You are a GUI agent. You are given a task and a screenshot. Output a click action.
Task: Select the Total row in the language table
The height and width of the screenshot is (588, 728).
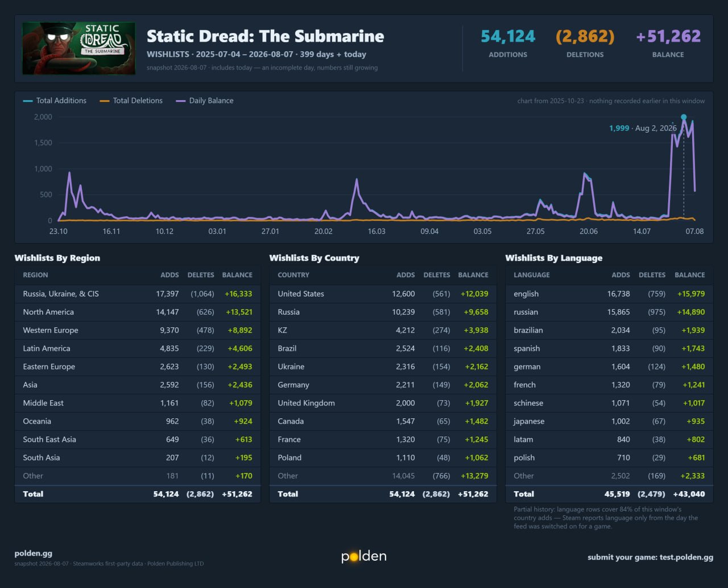[x=609, y=494]
